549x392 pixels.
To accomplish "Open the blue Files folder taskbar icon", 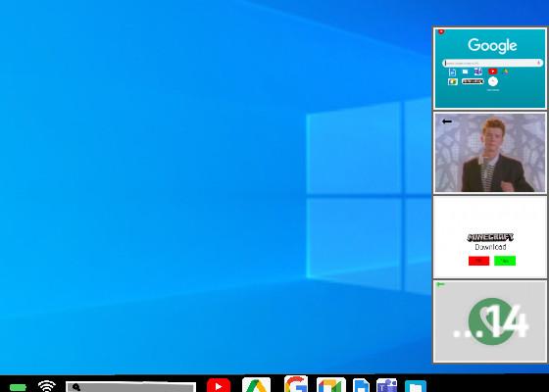I will [x=416, y=386].
